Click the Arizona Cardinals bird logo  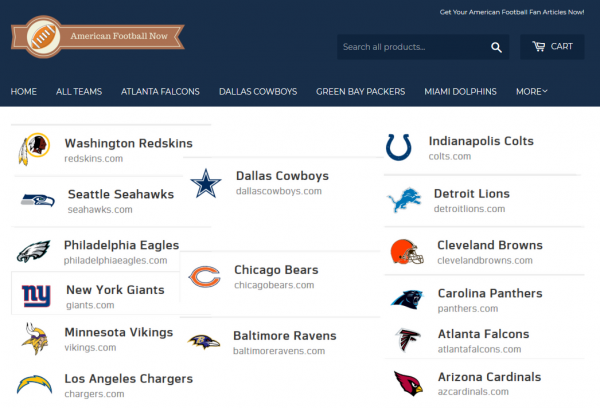tap(407, 383)
